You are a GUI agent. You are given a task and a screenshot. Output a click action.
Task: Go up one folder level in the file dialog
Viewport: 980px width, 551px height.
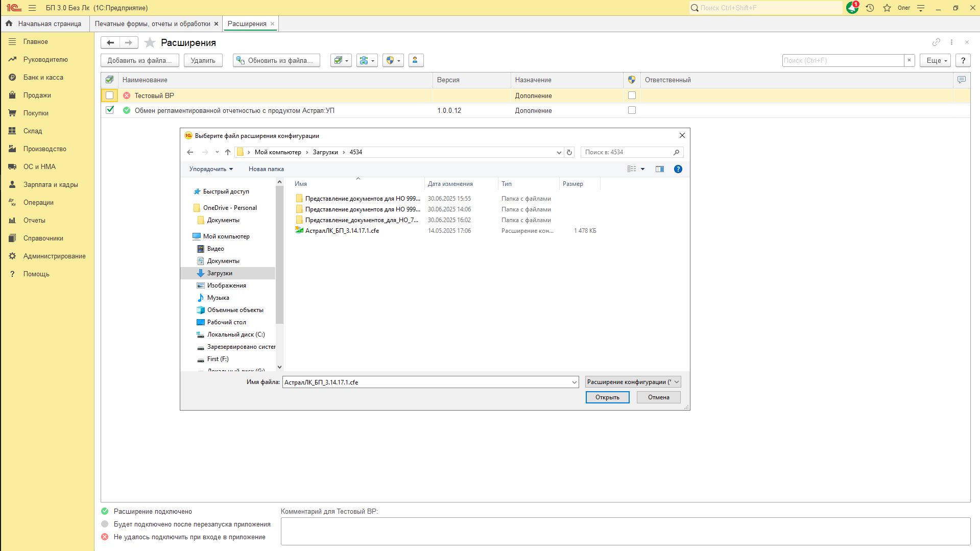(228, 152)
